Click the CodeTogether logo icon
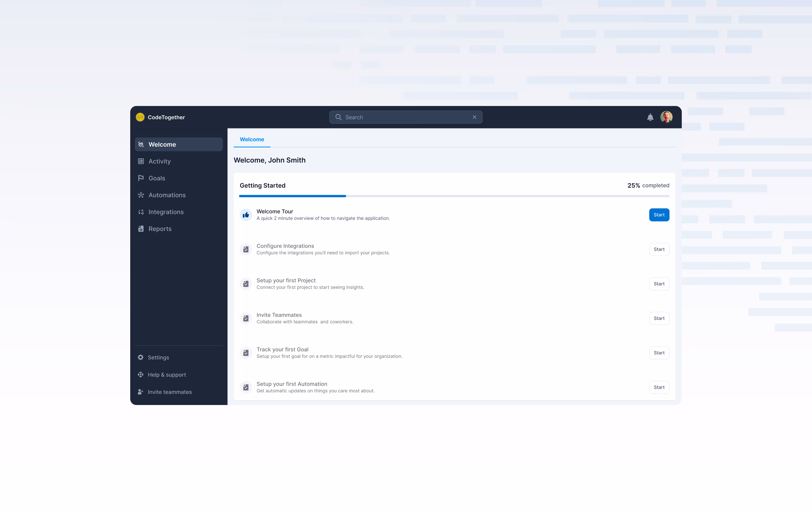 coord(140,117)
